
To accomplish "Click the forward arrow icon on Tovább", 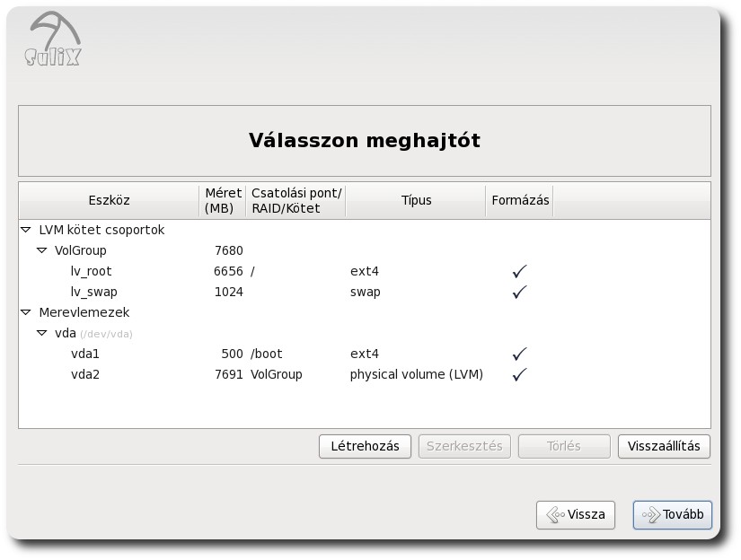I will 651,514.
